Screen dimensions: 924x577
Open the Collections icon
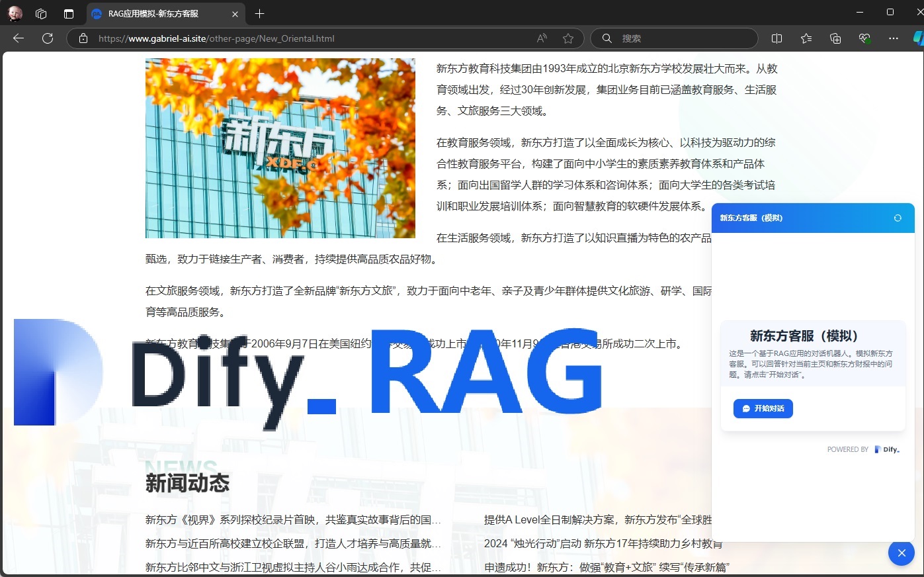coord(835,38)
